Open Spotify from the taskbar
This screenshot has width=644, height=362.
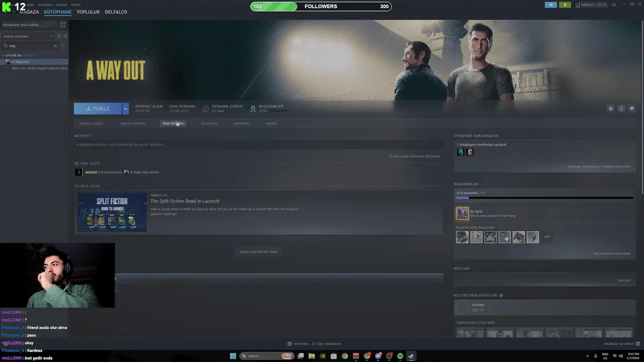tap(400, 356)
